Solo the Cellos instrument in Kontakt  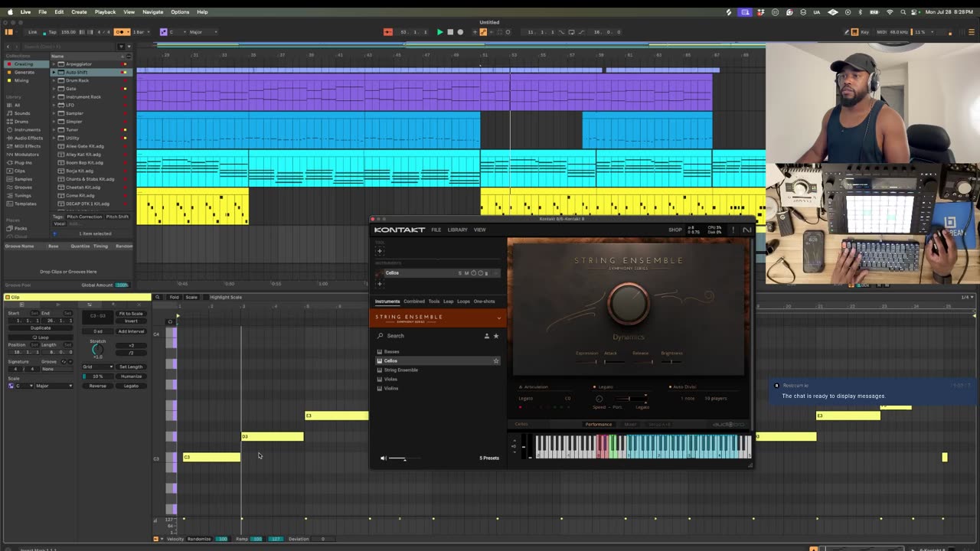pyautogui.click(x=460, y=273)
